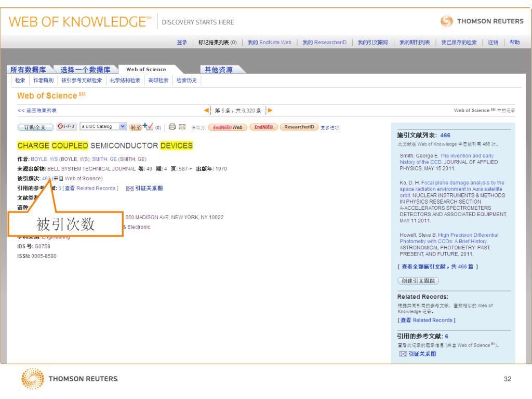
Task: Open the 其他资源 tab
Action: [x=219, y=70]
